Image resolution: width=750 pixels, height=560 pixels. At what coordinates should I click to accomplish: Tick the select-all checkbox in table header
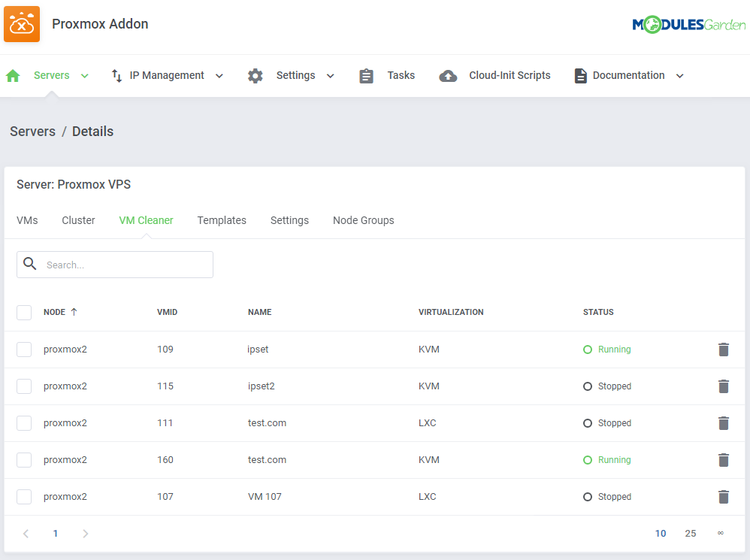[24, 312]
